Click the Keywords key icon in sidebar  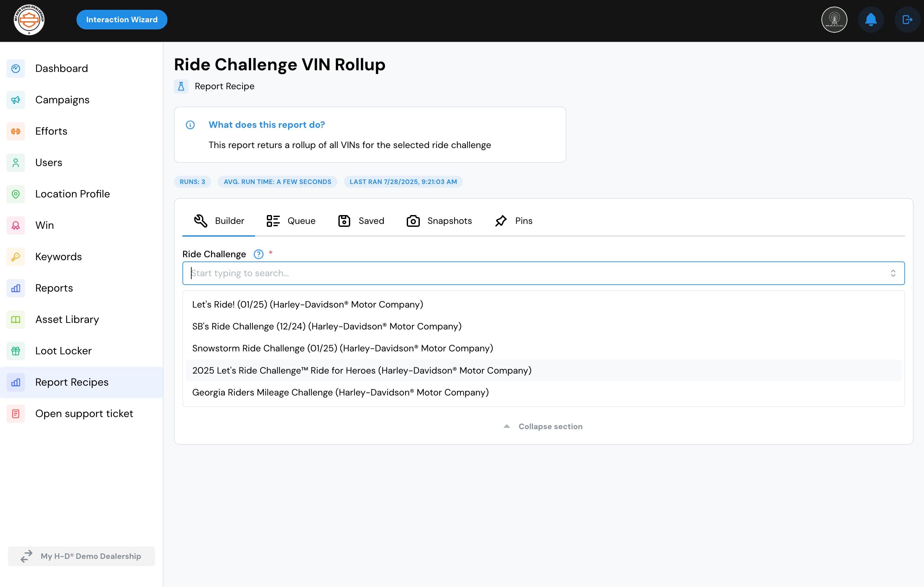[16, 257]
